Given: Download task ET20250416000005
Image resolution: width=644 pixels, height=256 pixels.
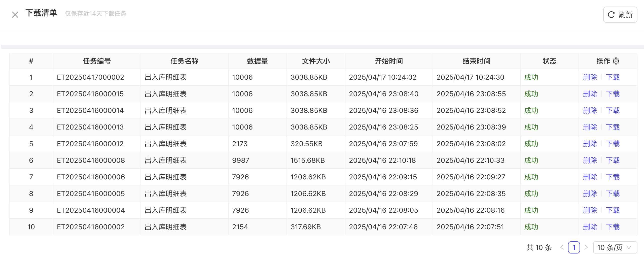Looking at the screenshot, I should [613, 194].
